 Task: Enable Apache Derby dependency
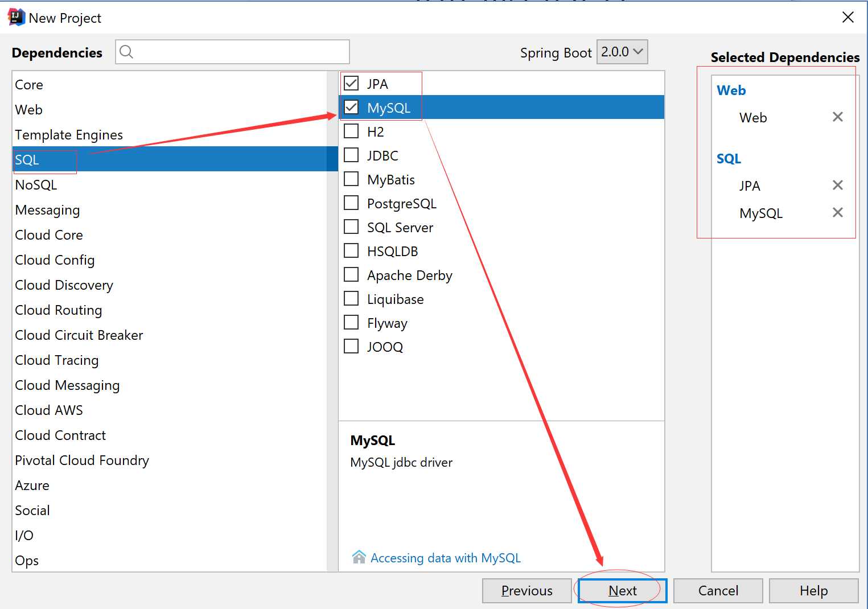click(351, 274)
